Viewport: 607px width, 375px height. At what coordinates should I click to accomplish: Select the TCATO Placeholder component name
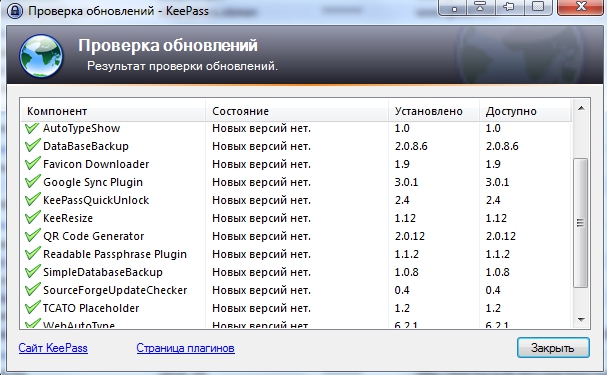(x=91, y=308)
